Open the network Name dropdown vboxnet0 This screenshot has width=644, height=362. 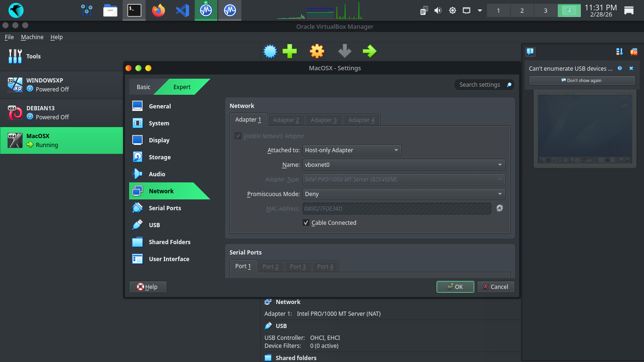(x=404, y=165)
